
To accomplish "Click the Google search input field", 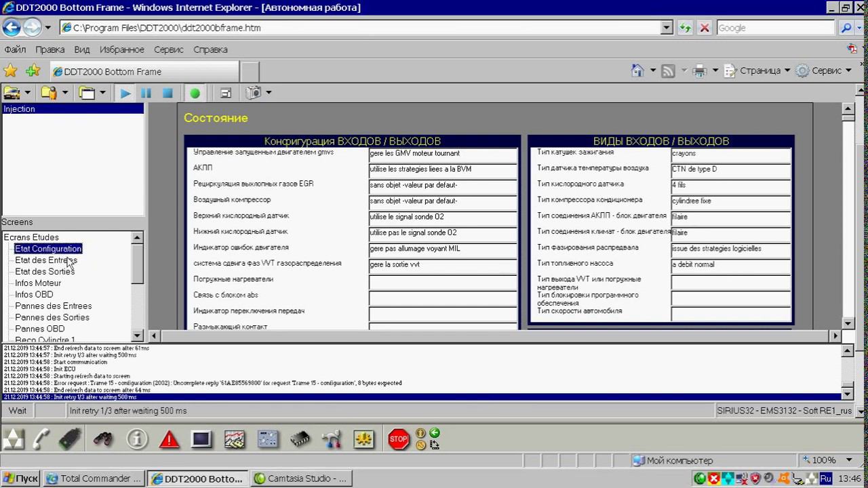I will (x=774, y=28).
